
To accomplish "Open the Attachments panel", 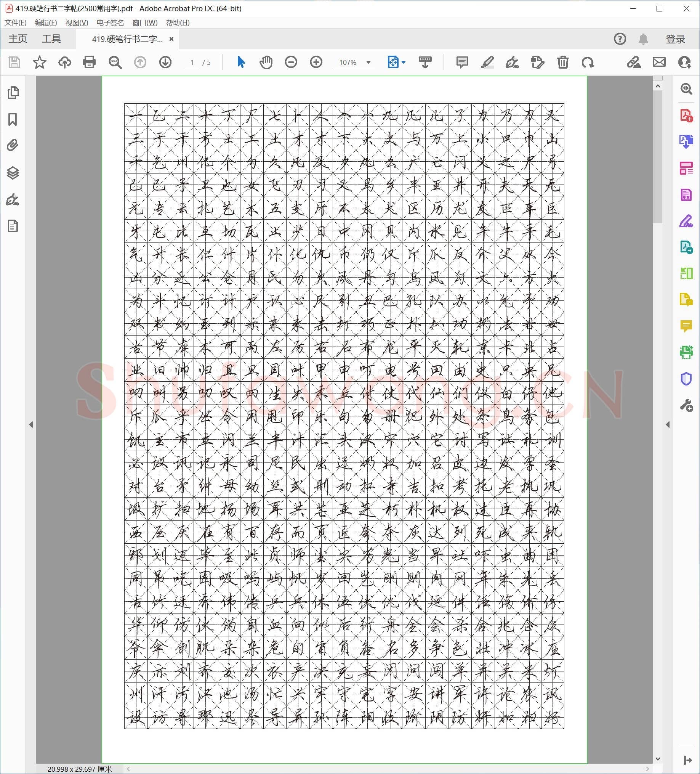I will [13, 145].
